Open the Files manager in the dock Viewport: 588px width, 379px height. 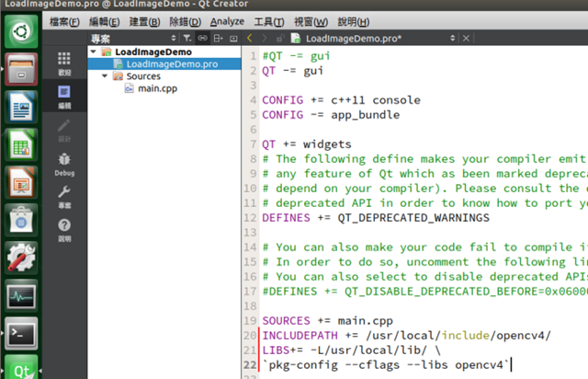[21, 70]
